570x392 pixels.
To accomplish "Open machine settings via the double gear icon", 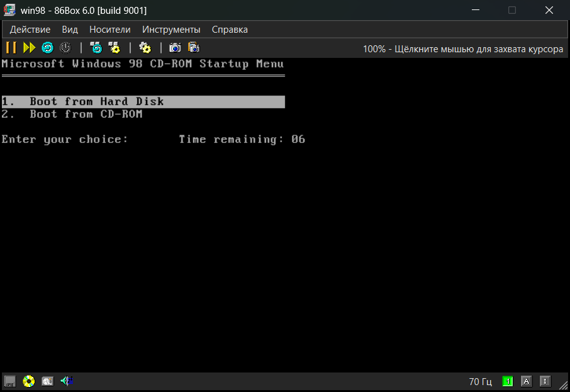I will 145,48.
